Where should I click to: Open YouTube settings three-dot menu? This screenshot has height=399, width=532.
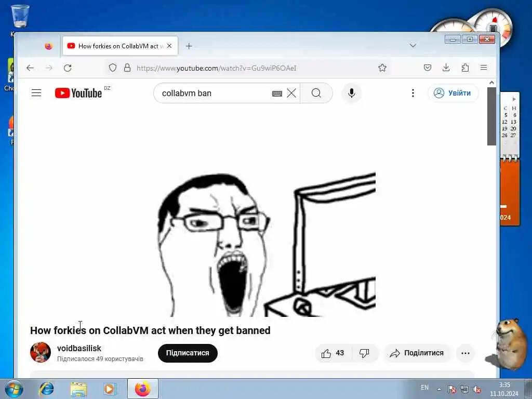413,93
